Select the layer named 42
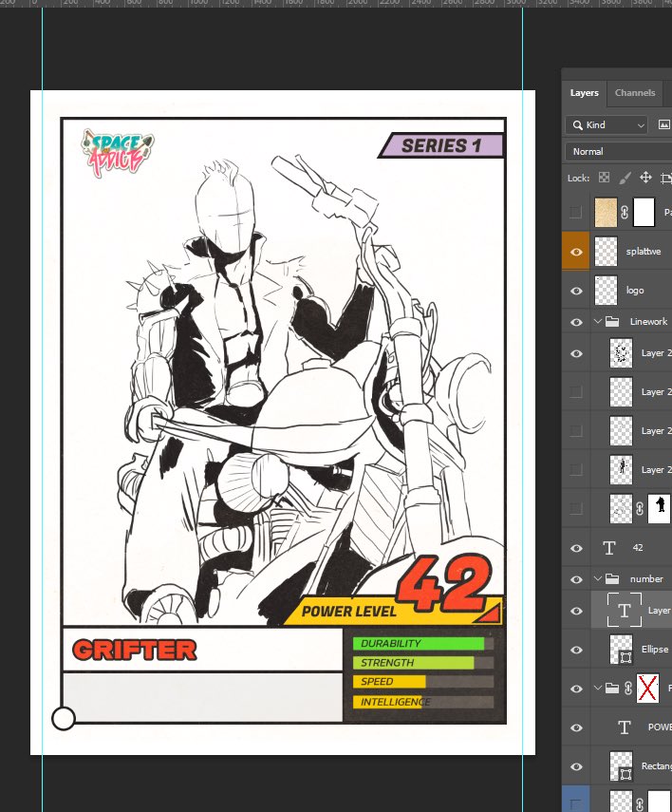This screenshot has height=812, width=672. [638, 547]
